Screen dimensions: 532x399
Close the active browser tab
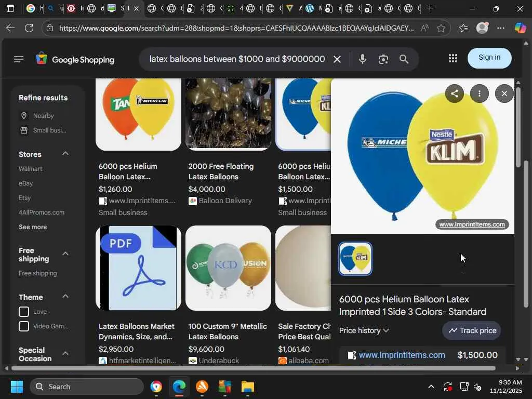point(137,8)
